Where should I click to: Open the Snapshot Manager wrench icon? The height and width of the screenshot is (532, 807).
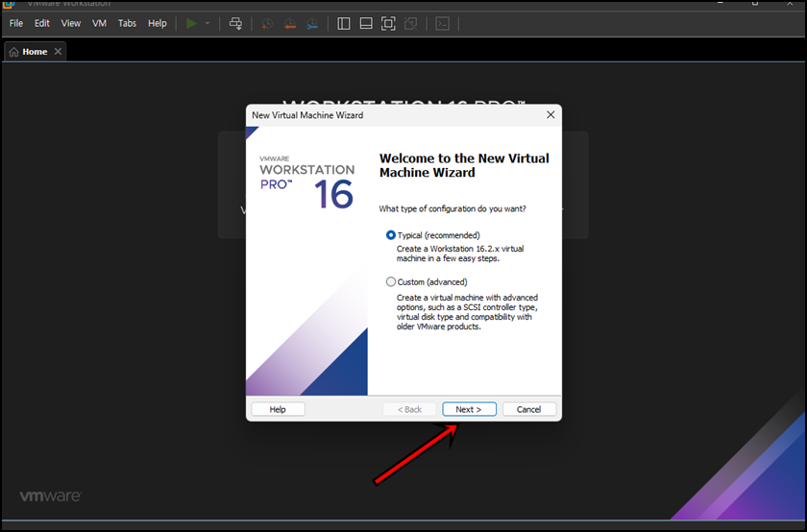point(312,24)
